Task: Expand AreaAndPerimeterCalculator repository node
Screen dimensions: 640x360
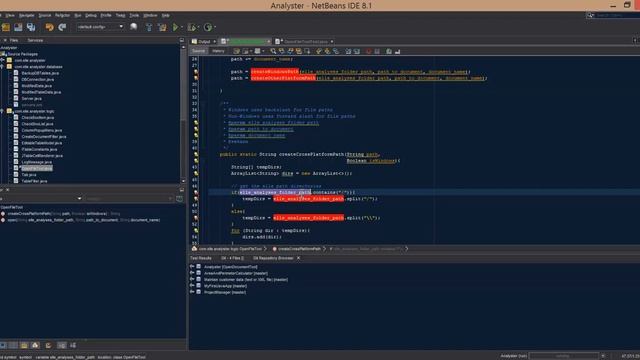Action: [x=192, y=273]
